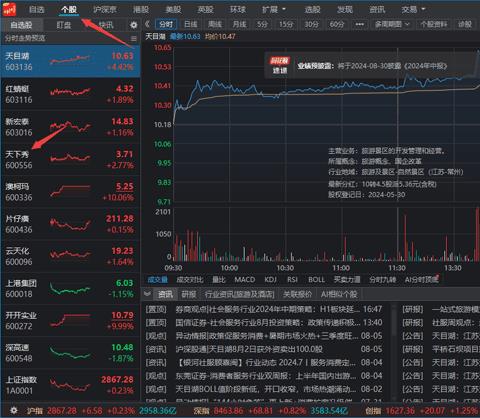The width and height of the screenshot is (480, 418).
Task: Switch chart to 日线 period
Action: click(191, 24)
